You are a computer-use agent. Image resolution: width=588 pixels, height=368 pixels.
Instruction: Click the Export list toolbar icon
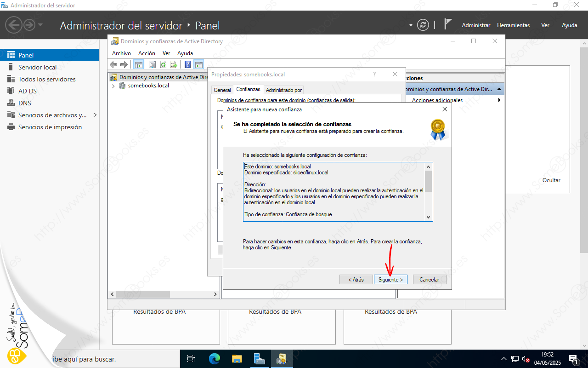click(174, 65)
